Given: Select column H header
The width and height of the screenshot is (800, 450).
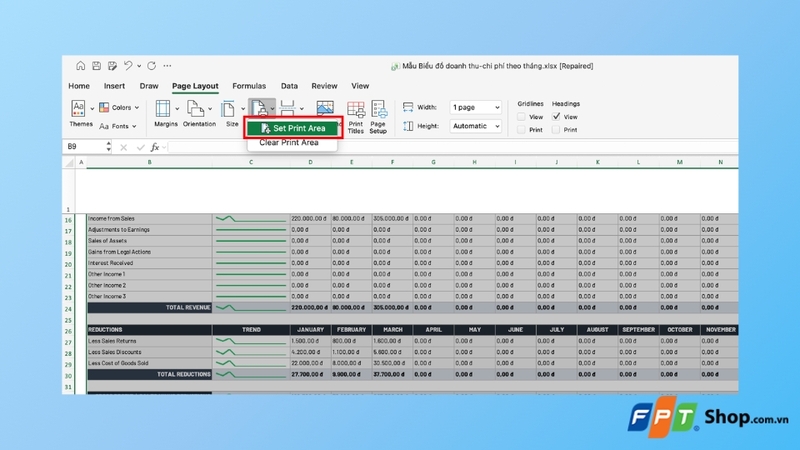Looking at the screenshot, I should pos(474,162).
